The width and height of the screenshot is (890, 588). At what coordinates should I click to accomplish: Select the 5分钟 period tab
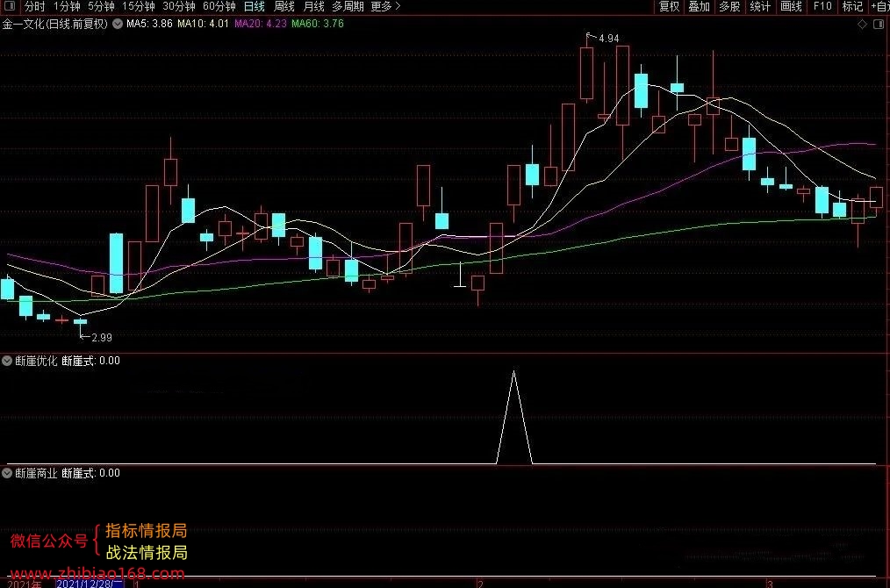(x=101, y=6)
